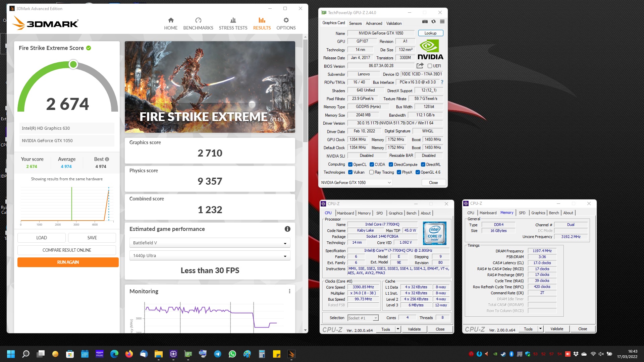Viewport: 644px width, 362px height.
Task: Click the green validated checkmark near Fire Strike Extreme Score
Action: coord(89,48)
